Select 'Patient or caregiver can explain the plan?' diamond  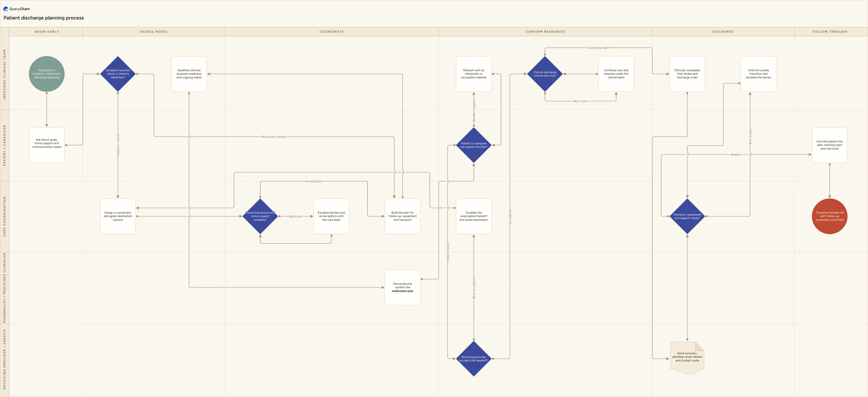click(474, 145)
